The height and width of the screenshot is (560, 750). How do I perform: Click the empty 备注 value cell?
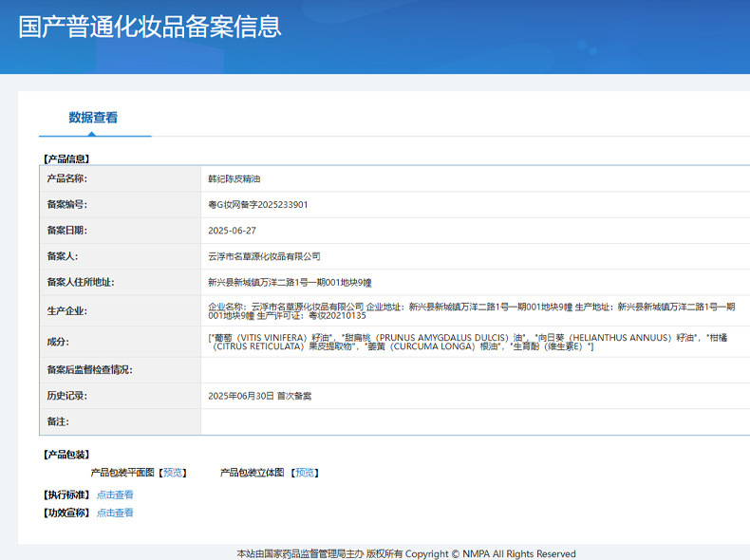[x=475, y=421]
